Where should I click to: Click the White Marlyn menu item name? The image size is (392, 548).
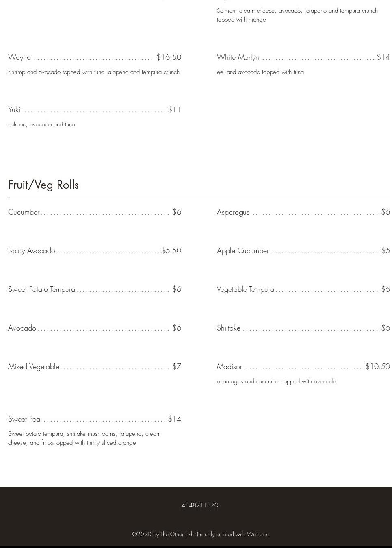tap(238, 57)
